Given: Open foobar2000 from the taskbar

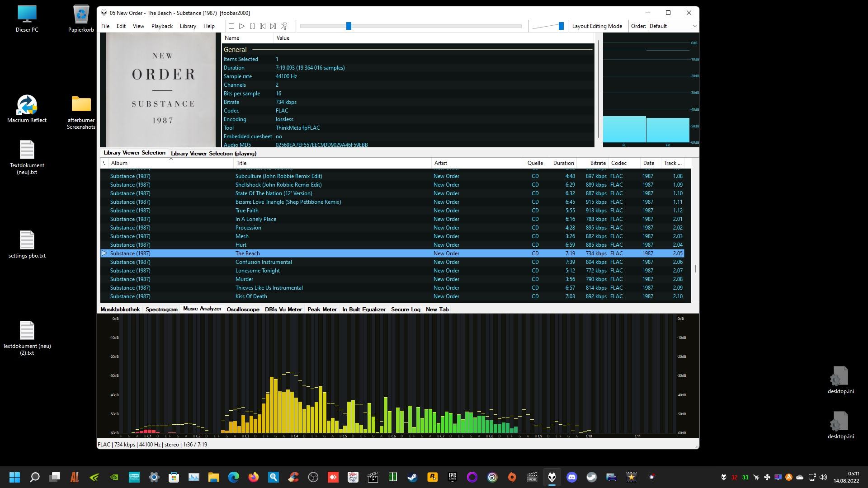Looking at the screenshot, I should (552, 477).
